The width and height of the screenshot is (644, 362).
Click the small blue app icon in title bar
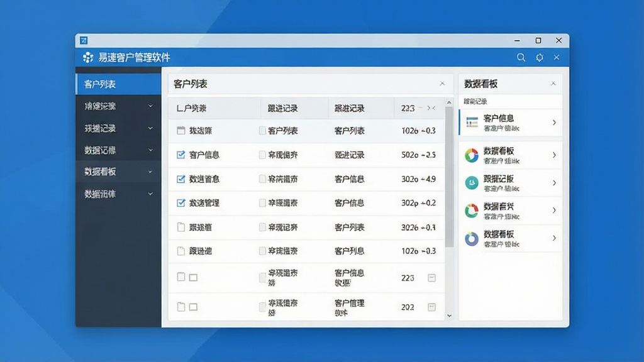(x=84, y=40)
